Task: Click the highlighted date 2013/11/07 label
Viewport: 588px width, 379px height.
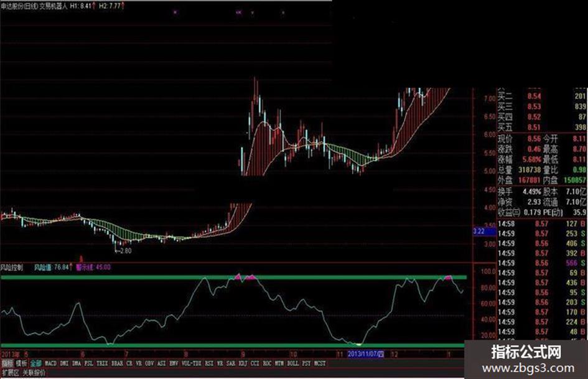Action: [366, 354]
